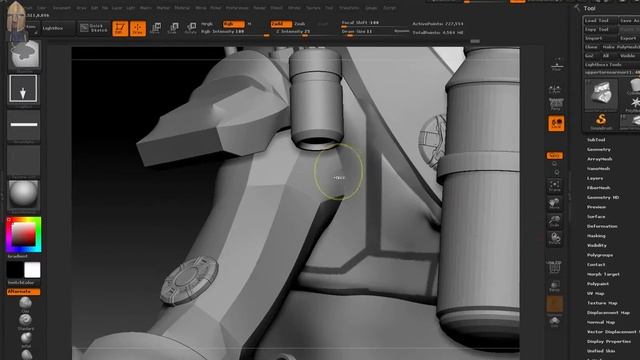Toggle the Rgb channel button
Viewport: 640px width, 360px height.
(x=233, y=24)
